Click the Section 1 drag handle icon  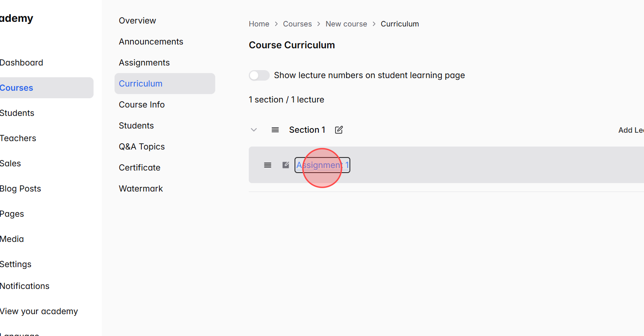[x=275, y=130]
